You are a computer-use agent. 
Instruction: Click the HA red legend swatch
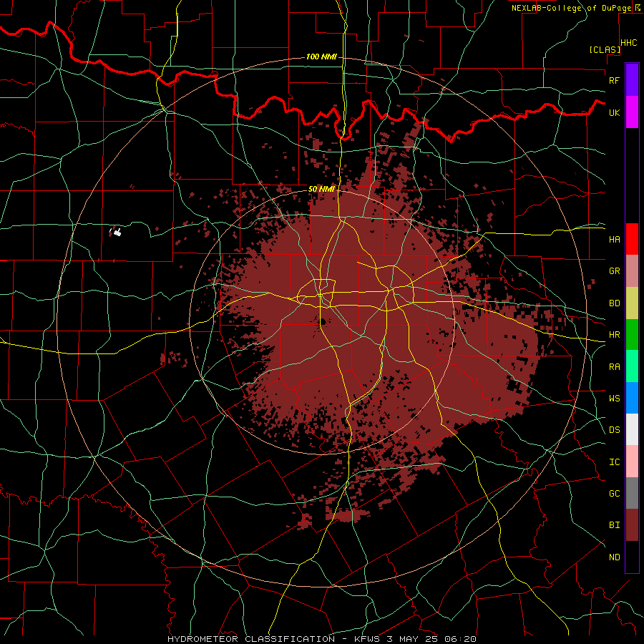(632, 239)
